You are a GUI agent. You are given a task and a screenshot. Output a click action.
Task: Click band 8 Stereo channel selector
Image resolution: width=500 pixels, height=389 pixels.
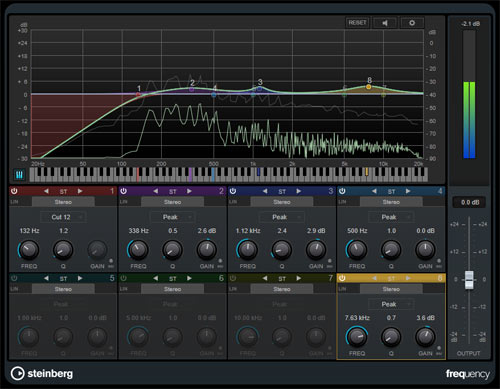point(391,289)
